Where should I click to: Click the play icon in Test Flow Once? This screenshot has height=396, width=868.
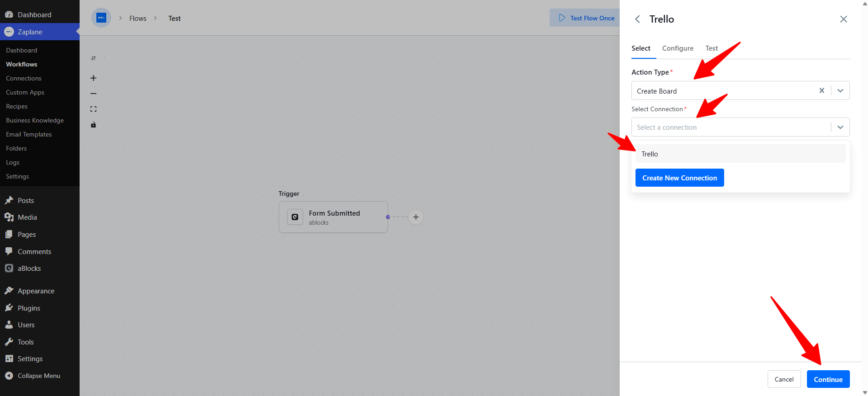562,18
